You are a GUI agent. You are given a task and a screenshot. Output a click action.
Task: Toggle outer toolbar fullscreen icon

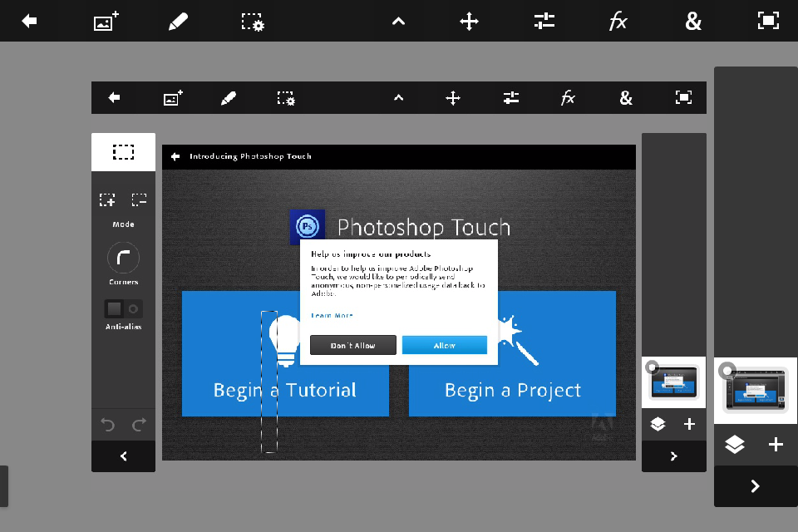[x=768, y=21]
